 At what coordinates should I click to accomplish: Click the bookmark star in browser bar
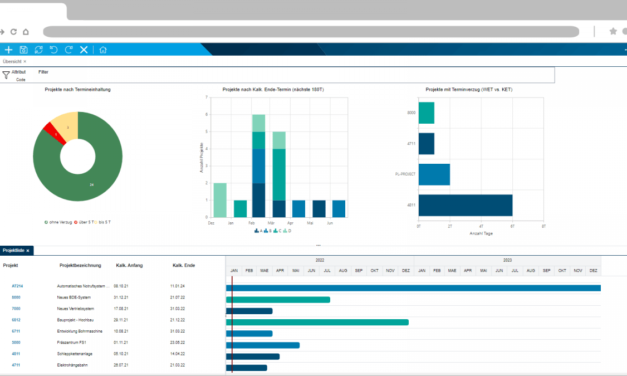tap(613, 31)
